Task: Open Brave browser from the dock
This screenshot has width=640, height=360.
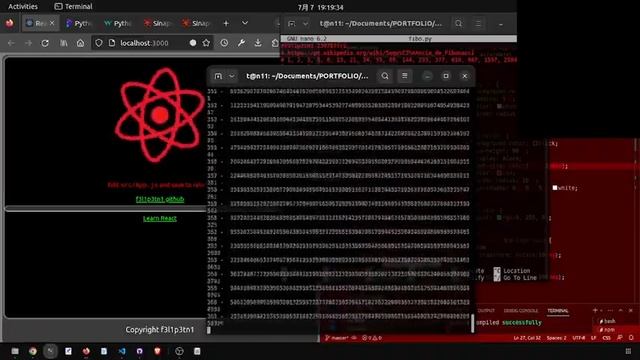Action: [158, 351]
